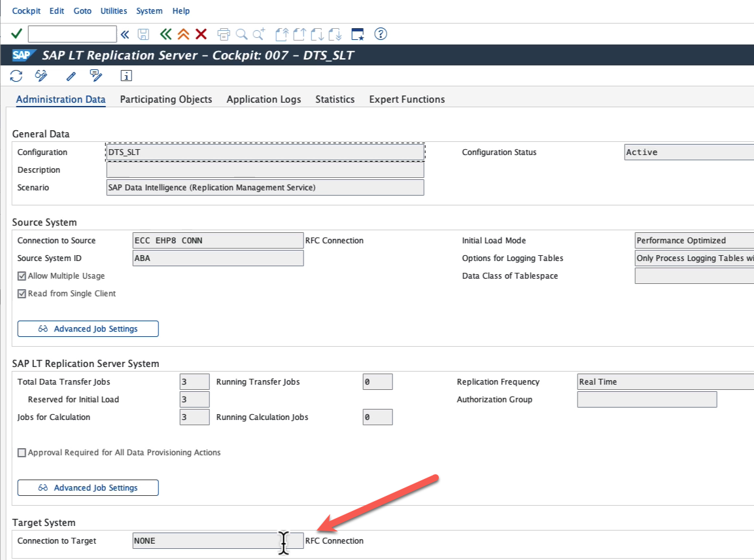The width and height of the screenshot is (754, 560).
Task: Open the Initial Load Mode dropdown
Action: tap(693, 241)
